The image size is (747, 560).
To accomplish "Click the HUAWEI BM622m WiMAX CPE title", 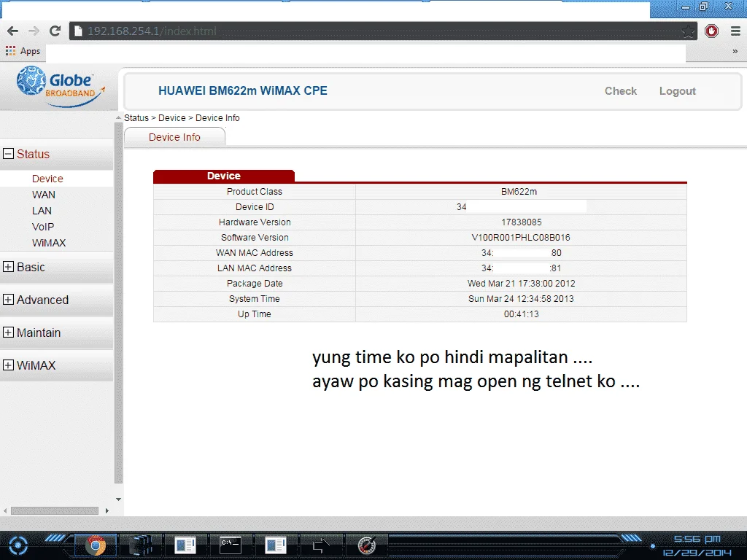I will point(242,90).
